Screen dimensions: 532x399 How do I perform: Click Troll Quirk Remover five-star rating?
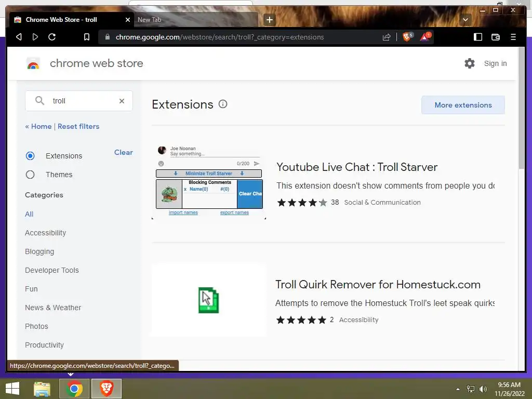(x=301, y=320)
